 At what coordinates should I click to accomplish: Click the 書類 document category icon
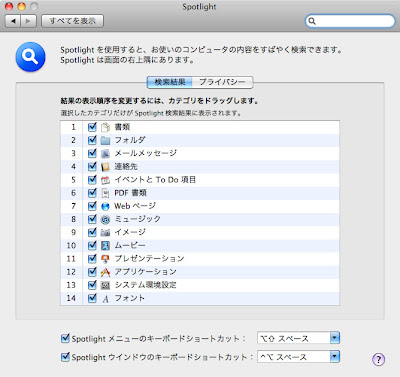[105, 127]
